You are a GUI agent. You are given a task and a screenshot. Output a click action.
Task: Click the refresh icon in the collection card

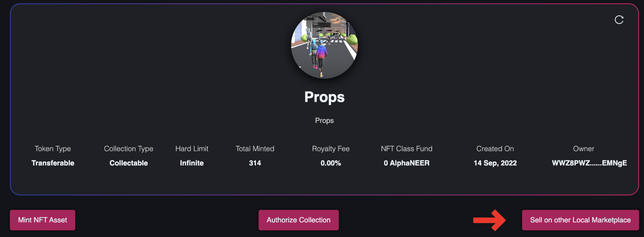619,20
